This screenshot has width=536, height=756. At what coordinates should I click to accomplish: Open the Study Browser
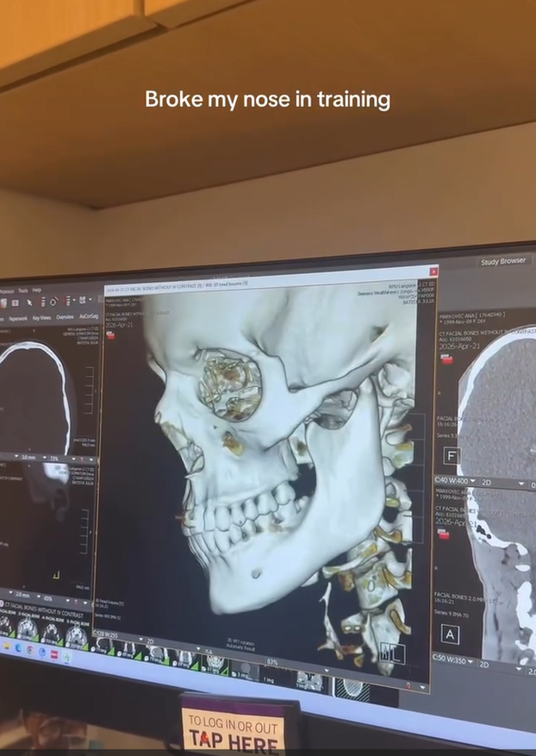coord(502,261)
